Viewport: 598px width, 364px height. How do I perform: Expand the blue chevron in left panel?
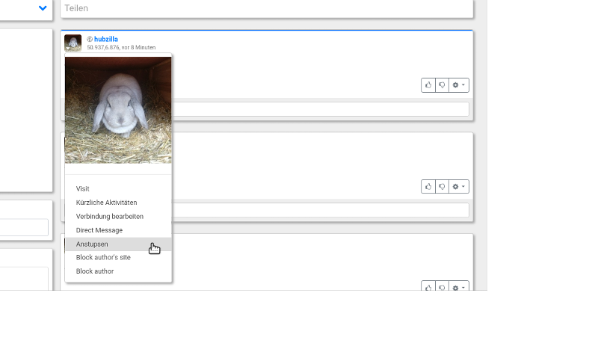43,8
